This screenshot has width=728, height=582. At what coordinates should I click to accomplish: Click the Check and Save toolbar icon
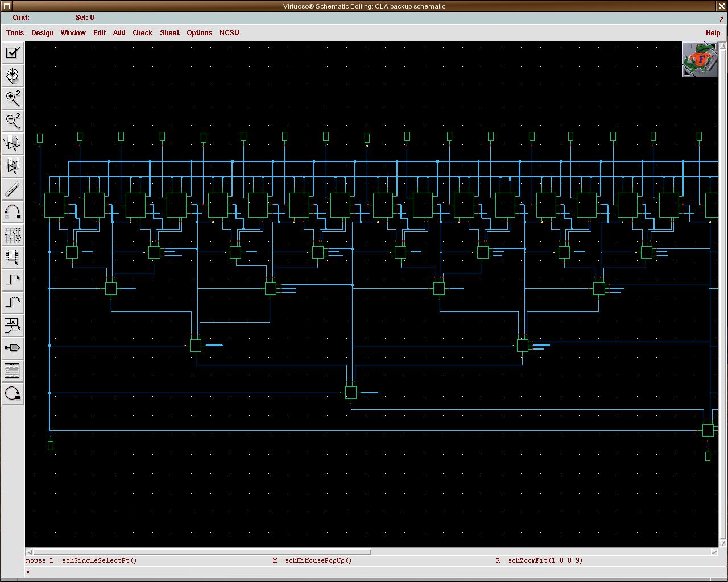point(13,53)
